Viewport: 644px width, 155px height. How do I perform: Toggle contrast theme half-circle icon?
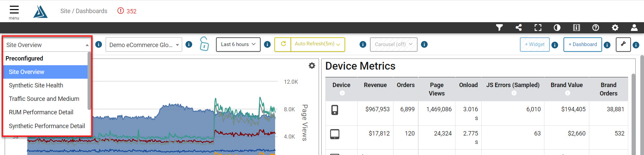557,28
